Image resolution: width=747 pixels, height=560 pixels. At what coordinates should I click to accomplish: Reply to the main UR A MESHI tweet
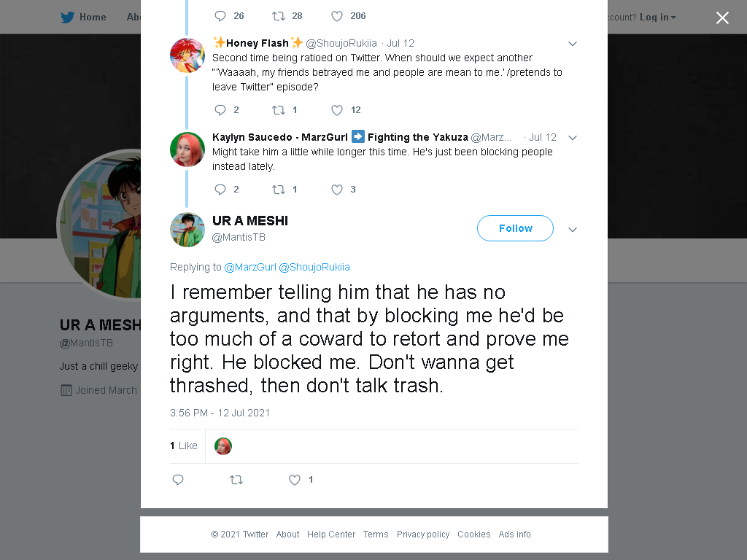tap(178, 480)
